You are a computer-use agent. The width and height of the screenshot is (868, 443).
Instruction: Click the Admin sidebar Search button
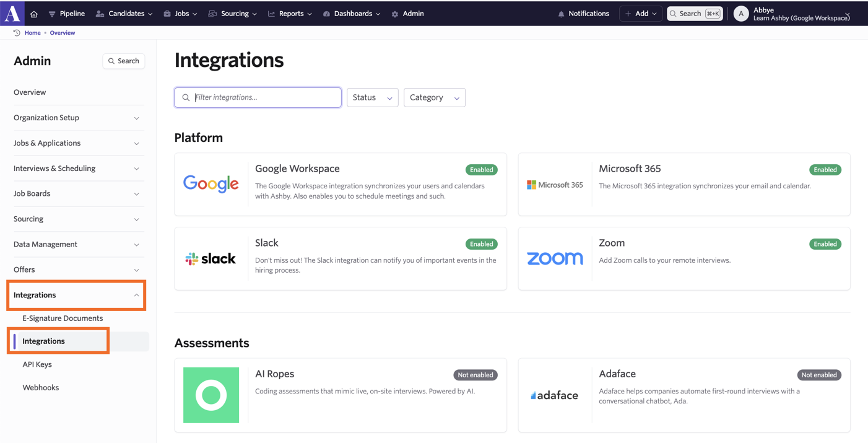[x=124, y=61]
